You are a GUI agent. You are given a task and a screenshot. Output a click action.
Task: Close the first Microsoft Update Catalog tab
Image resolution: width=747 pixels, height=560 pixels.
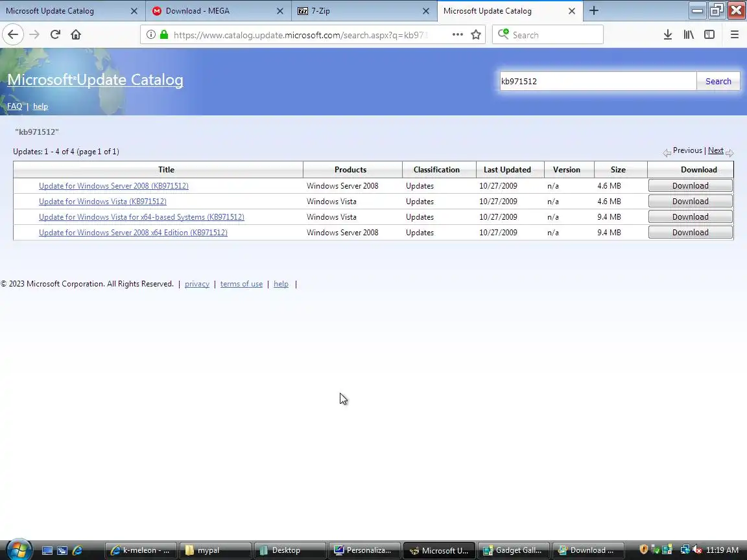[134, 11]
